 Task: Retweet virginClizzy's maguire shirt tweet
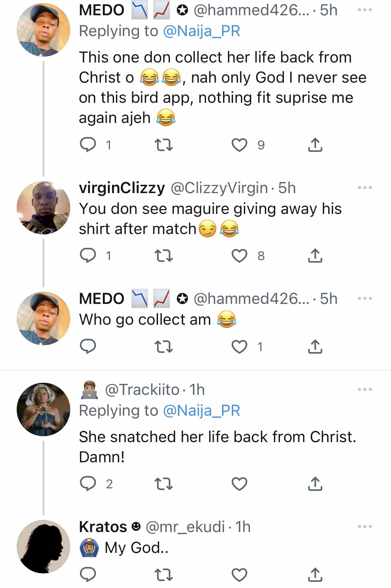point(163,256)
